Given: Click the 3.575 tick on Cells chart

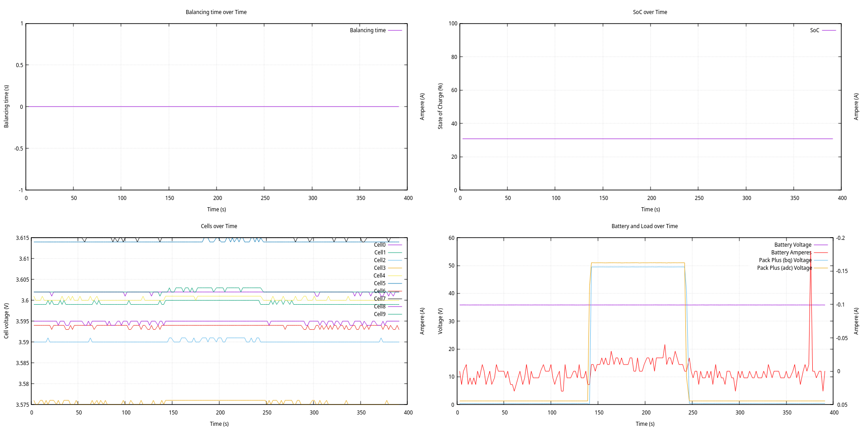Looking at the screenshot, I should 22,405.
